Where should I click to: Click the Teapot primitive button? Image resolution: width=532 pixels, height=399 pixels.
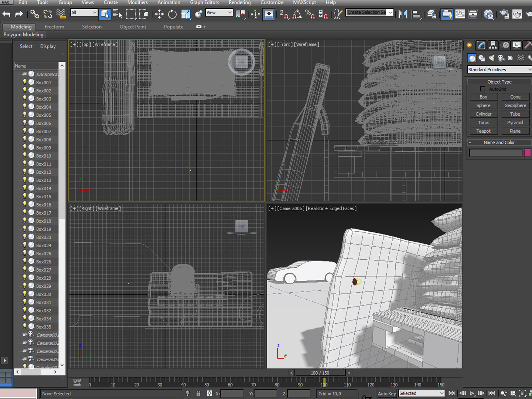click(x=484, y=131)
